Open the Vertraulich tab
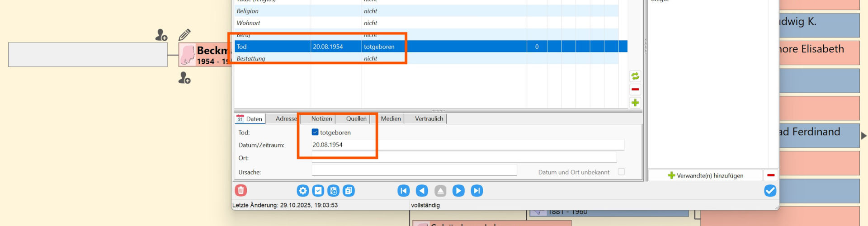This screenshot has height=226, width=868. click(x=429, y=119)
